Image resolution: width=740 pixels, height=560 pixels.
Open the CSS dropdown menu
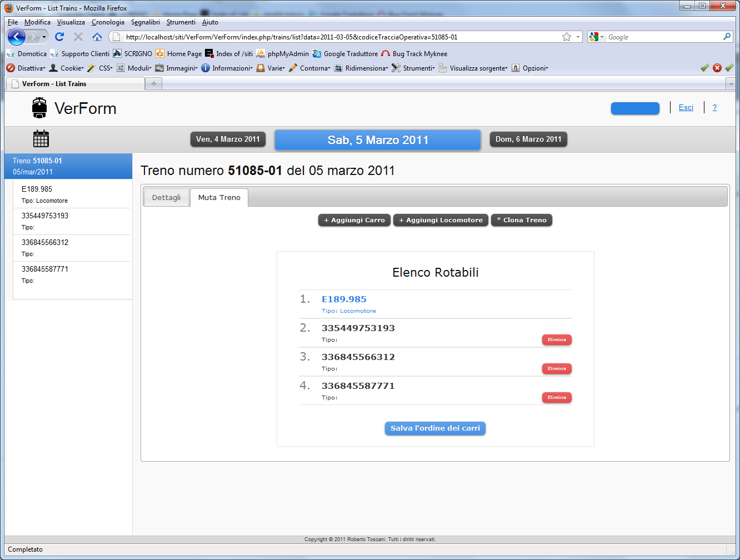(x=100, y=68)
